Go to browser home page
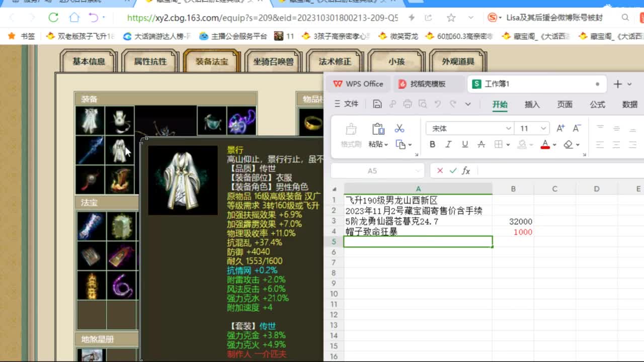 (x=74, y=18)
